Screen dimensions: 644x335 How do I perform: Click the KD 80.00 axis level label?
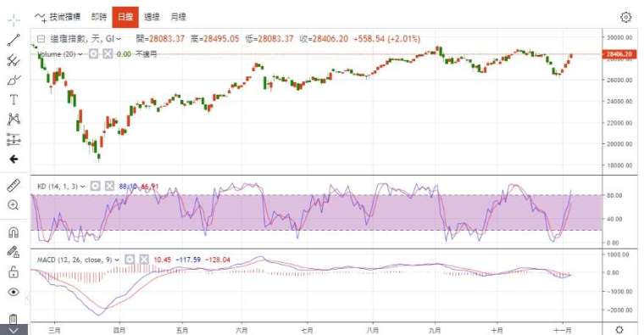pos(614,196)
